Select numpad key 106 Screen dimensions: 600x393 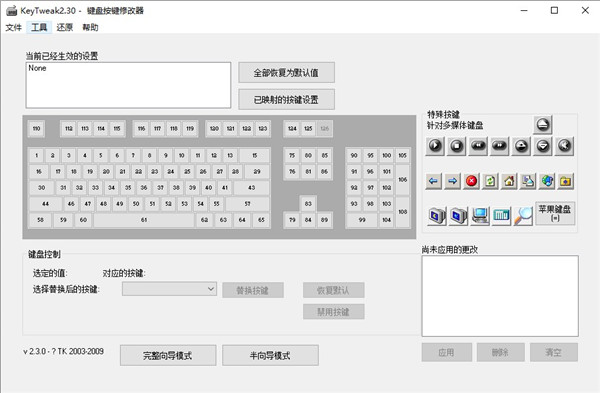[403, 180]
